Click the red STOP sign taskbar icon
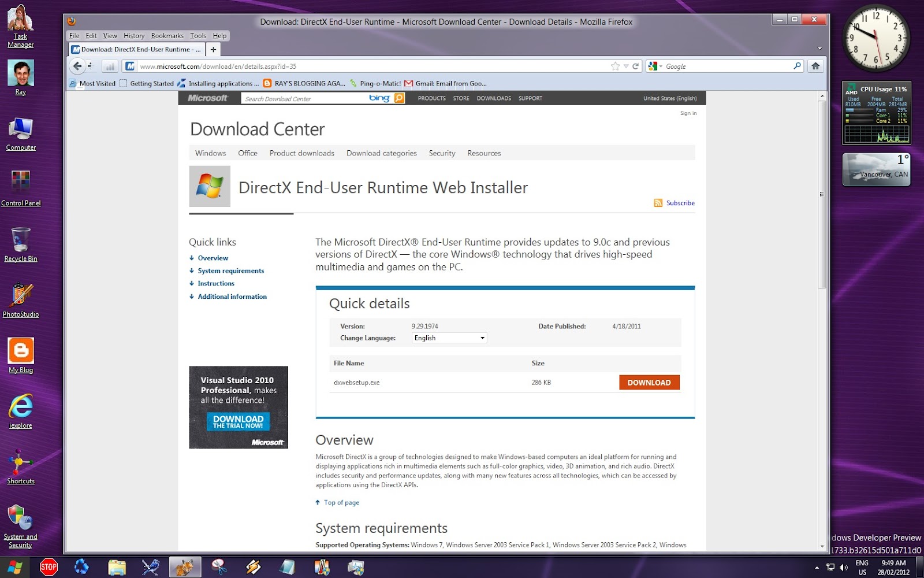 pos(49,567)
